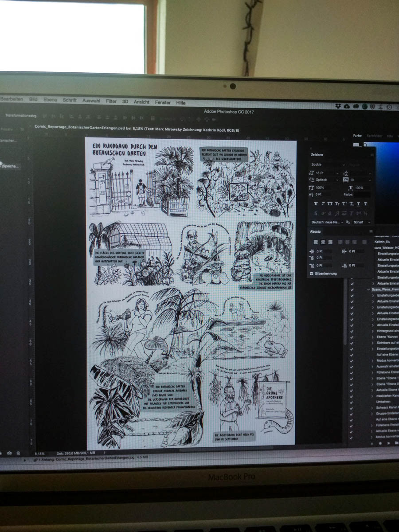Toggle the Silbentrennung checkbox

click(312, 274)
